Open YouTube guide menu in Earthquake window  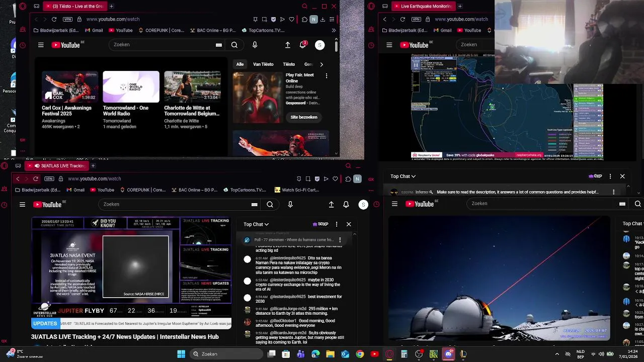tap(389, 45)
